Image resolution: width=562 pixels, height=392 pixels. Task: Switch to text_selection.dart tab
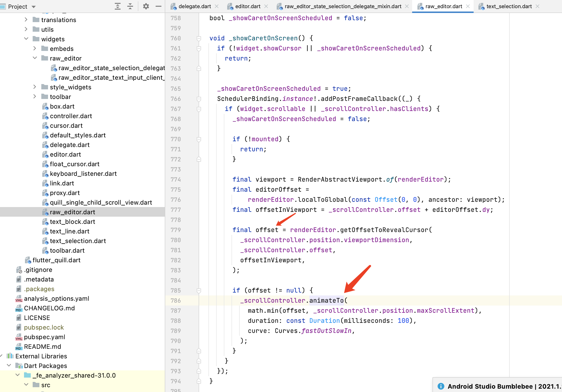pyautogui.click(x=509, y=6)
